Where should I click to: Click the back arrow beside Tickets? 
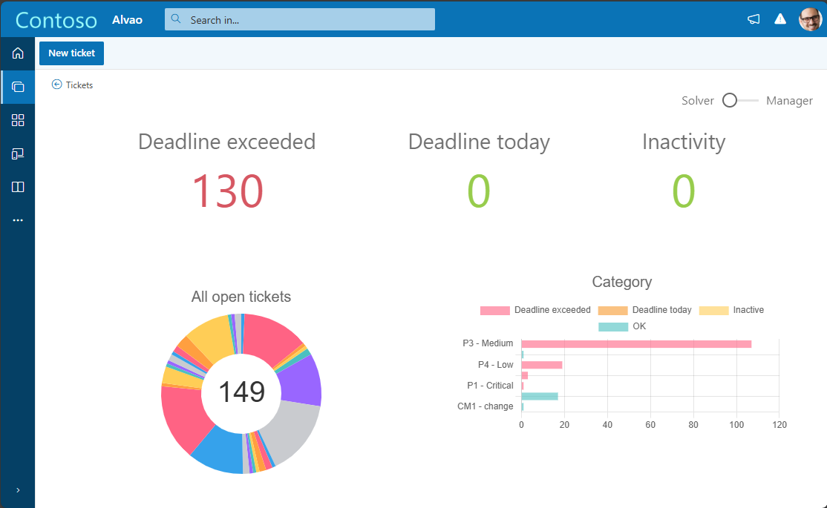tap(57, 85)
